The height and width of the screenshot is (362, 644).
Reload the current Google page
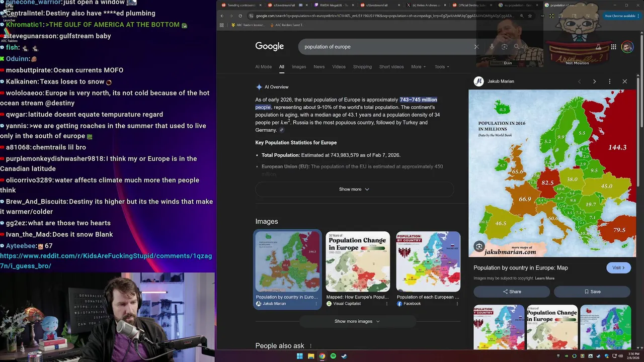240,16
